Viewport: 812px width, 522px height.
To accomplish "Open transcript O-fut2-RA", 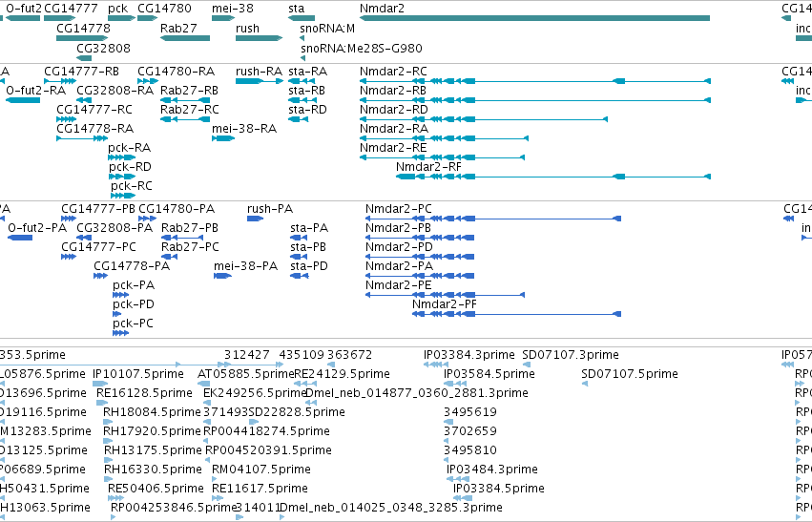I will [35, 90].
